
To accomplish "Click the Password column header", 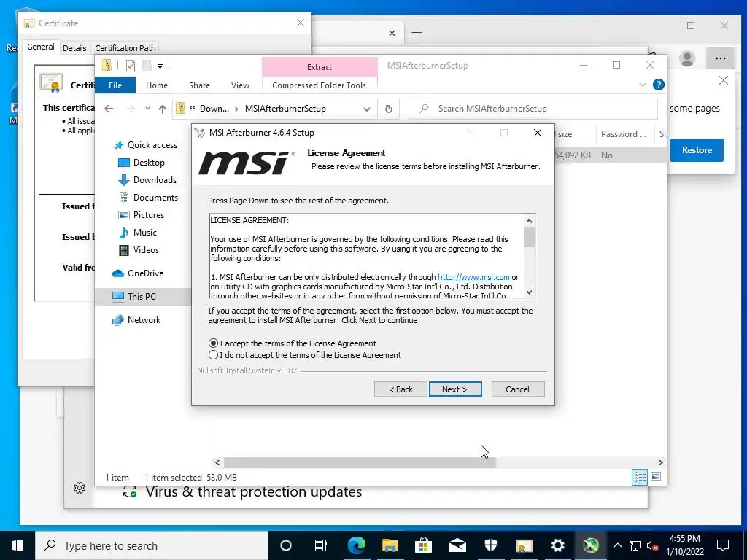I will [624, 134].
